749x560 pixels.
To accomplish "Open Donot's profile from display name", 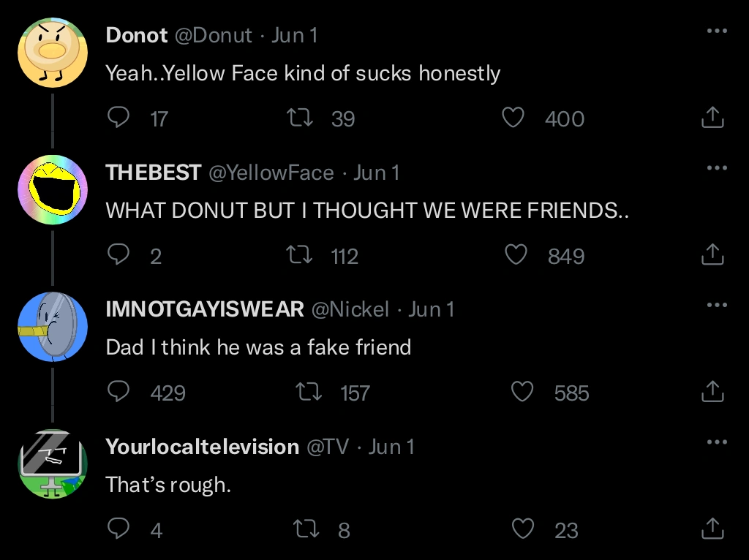I will click(x=137, y=35).
